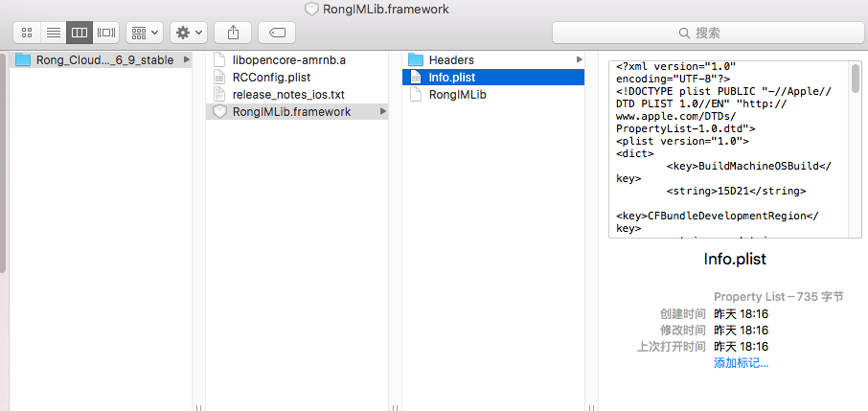868x411 pixels.
Task: Click the Info.plist XML preview text
Action: coord(730,149)
